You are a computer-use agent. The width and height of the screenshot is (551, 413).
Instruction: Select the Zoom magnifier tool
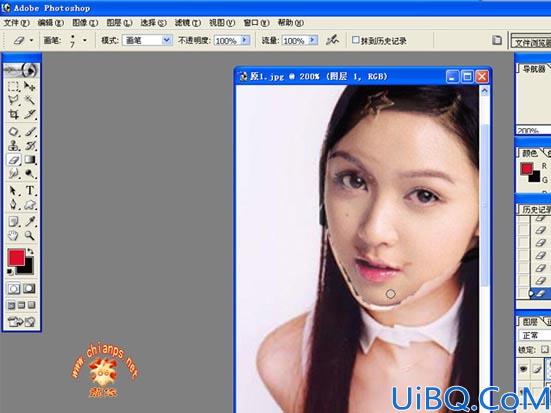(30, 235)
